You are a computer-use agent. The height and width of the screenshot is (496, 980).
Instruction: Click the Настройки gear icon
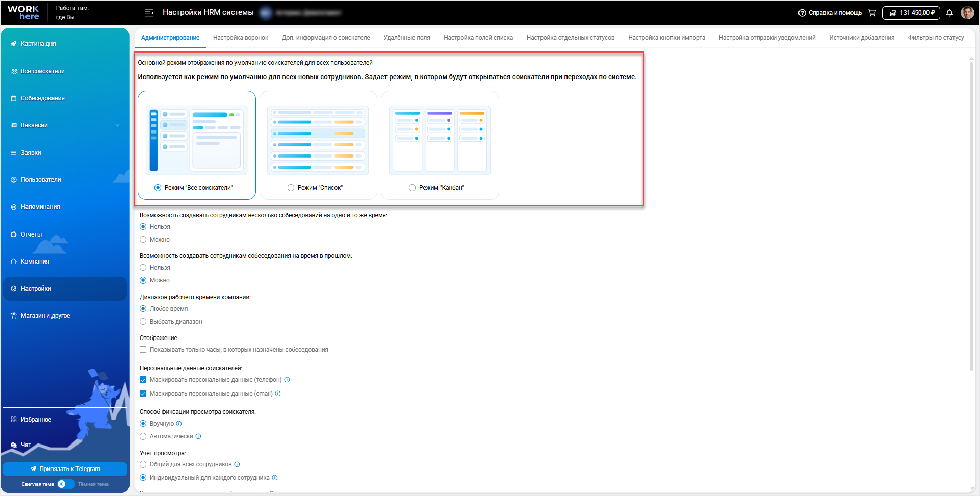[14, 289]
